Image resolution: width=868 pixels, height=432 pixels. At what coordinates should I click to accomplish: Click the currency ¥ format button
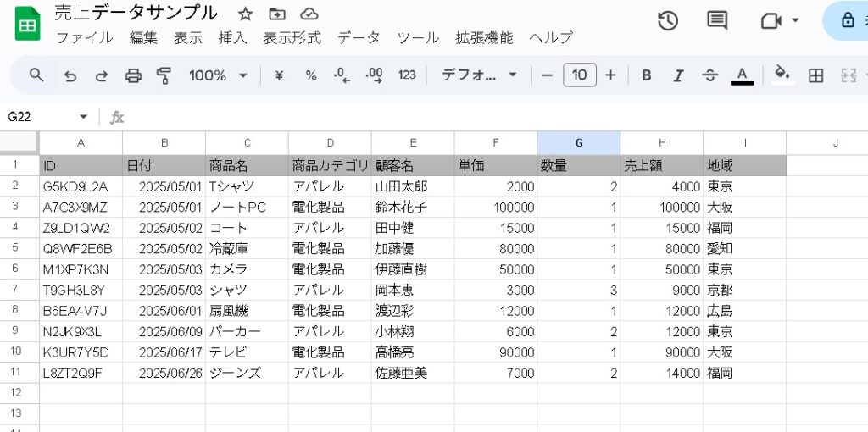(279, 75)
